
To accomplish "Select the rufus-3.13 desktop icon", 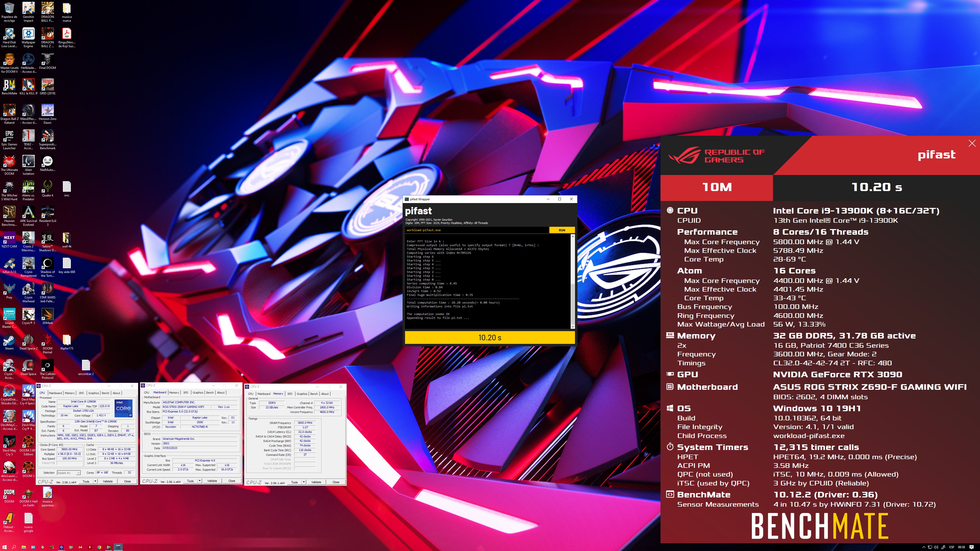I will point(9,265).
